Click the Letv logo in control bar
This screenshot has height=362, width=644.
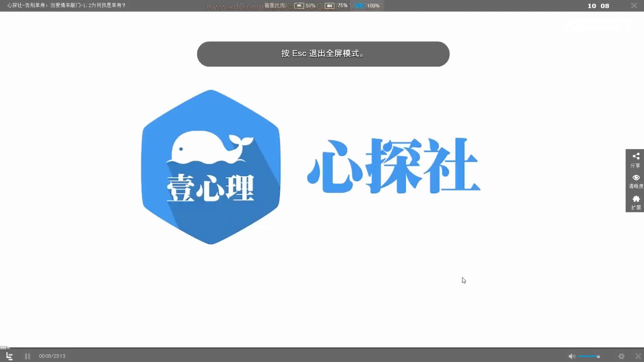click(x=9, y=356)
